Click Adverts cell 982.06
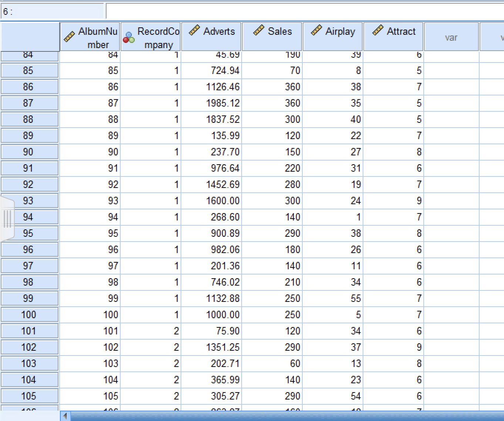This screenshot has height=421, width=504. [211, 249]
